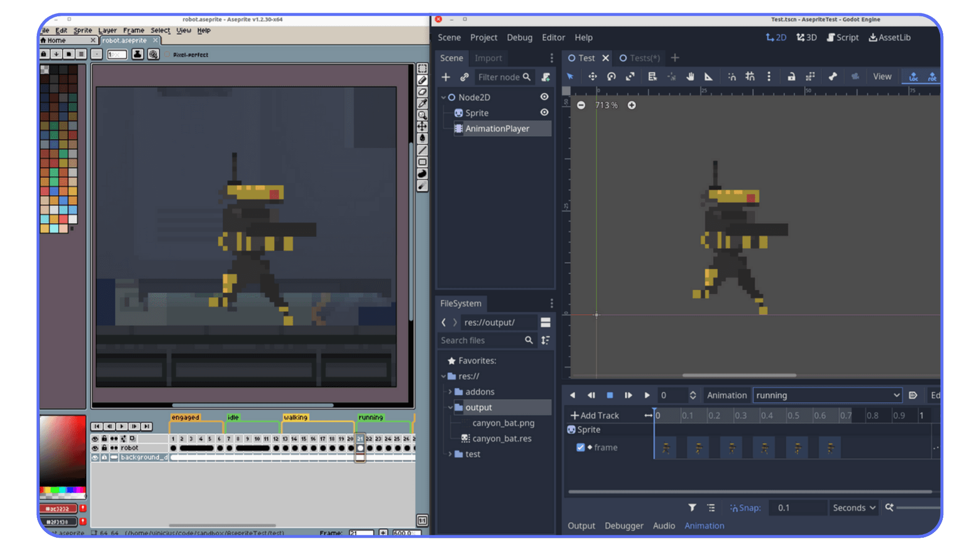Select the Pencil tool in Aseprite

(422, 80)
